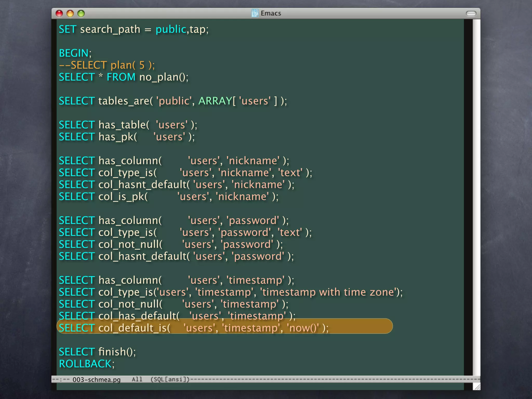Click the toolbar toggle pill in title bar
The width and height of the screenshot is (532, 399).
click(x=471, y=14)
